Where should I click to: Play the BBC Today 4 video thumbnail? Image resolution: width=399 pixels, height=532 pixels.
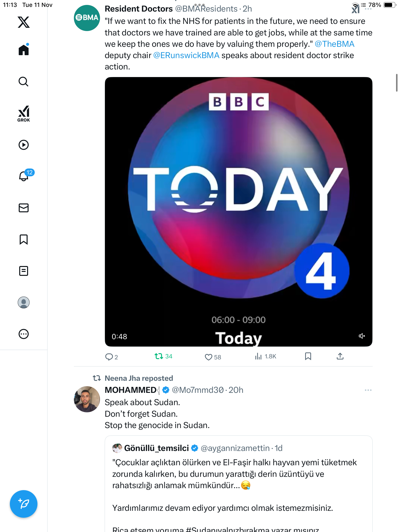pyautogui.click(x=238, y=212)
